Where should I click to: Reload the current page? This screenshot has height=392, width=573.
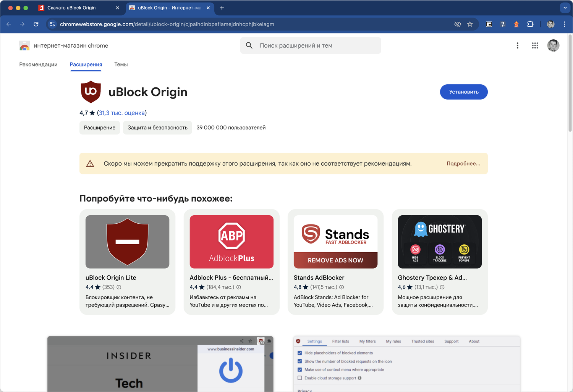coord(36,24)
